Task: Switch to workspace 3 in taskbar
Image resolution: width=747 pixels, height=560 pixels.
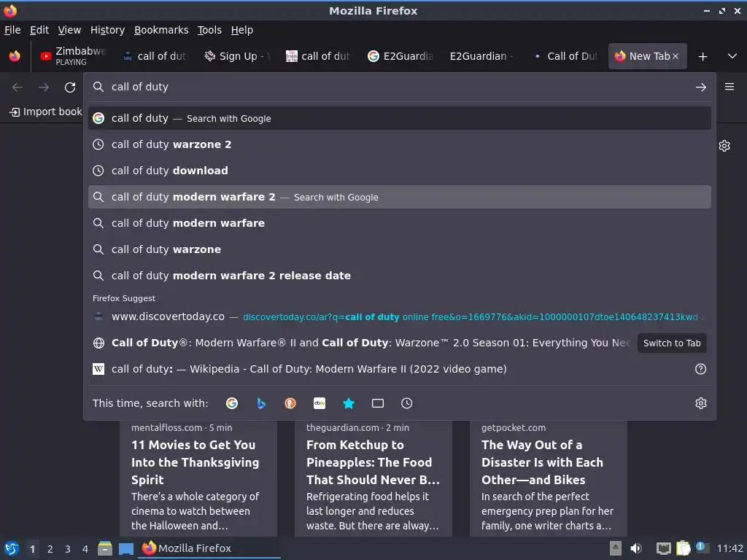Action: click(68, 549)
